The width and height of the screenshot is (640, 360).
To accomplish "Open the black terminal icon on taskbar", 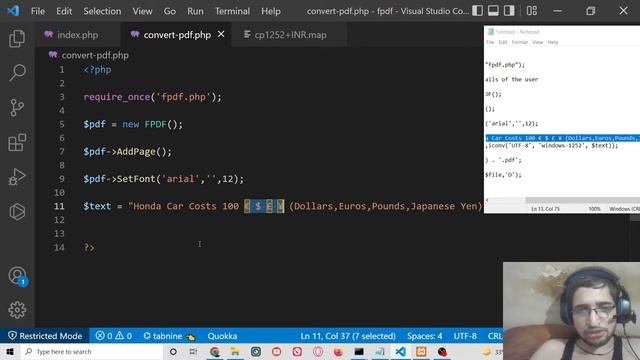I will pyautogui.click(x=359, y=351).
